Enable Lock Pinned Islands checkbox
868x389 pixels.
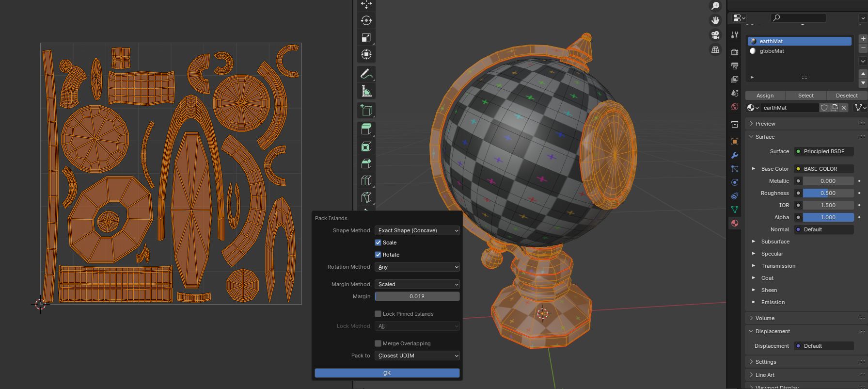click(378, 314)
